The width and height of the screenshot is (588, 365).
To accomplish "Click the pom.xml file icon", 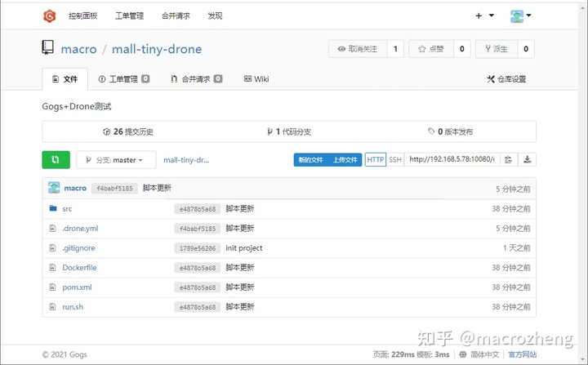I will 53,287.
